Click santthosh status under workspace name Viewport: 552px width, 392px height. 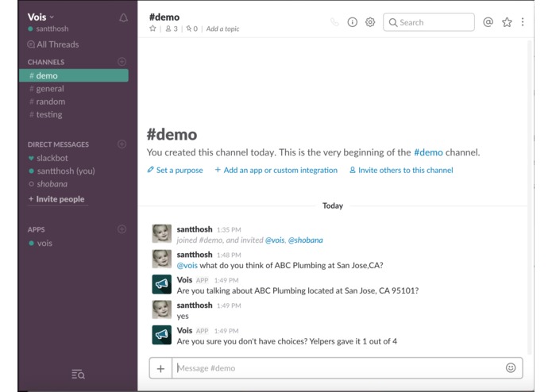click(x=48, y=29)
